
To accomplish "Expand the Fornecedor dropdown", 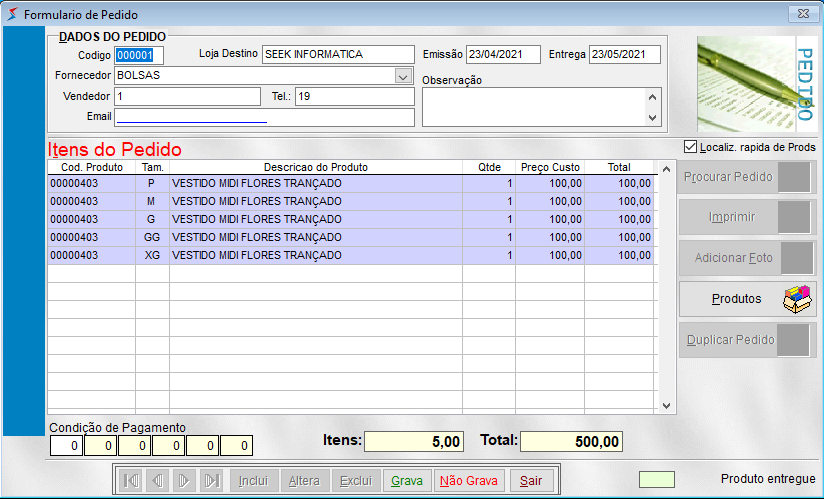I will [x=403, y=75].
